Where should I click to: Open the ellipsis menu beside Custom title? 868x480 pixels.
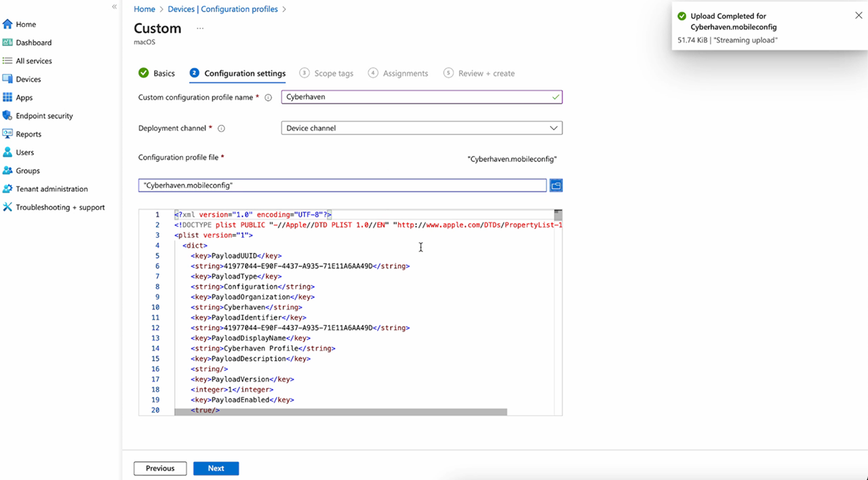tap(200, 28)
